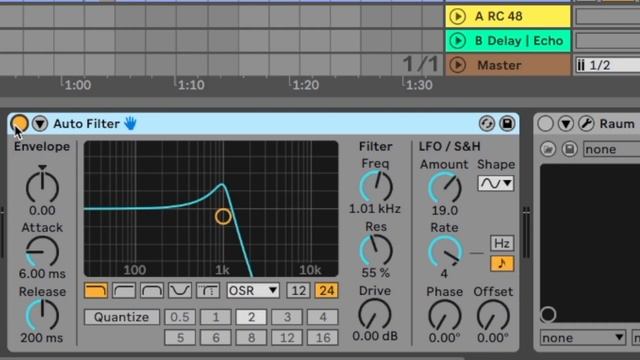Open the Master 1/2 output chooser
The width and height of the screenshot is (640, 360).
tap(608, 65)
